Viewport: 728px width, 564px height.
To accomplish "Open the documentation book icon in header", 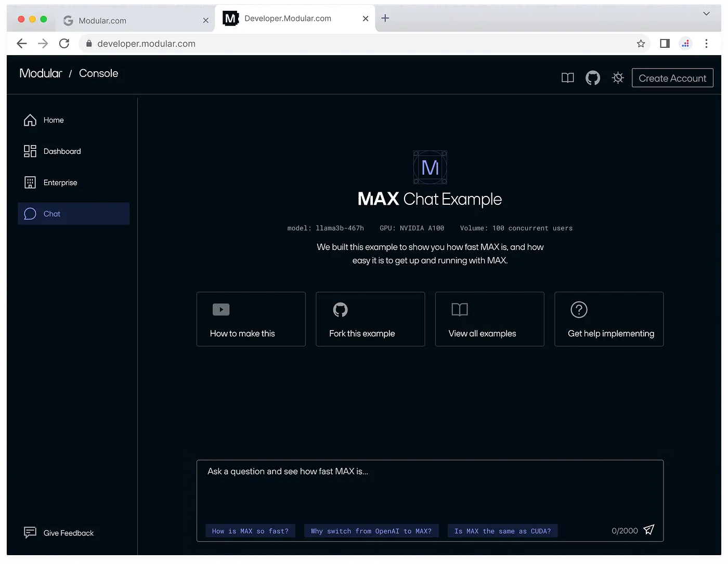I will coord(568,78).
